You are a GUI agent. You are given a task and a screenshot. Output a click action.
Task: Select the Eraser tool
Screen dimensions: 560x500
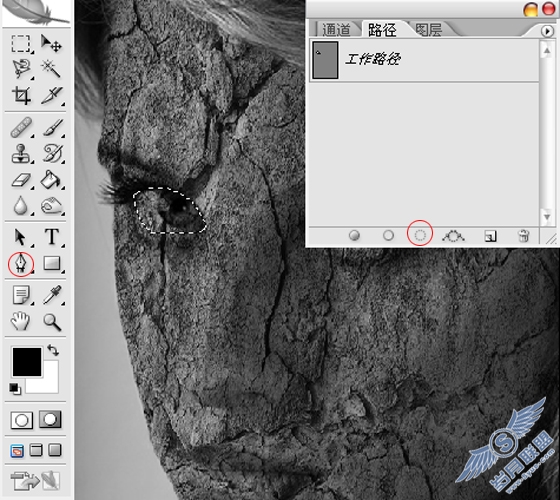click(21, 180)
